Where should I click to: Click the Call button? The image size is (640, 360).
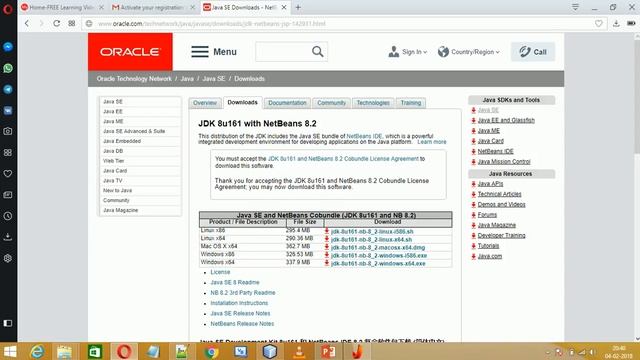coord(533,52)
